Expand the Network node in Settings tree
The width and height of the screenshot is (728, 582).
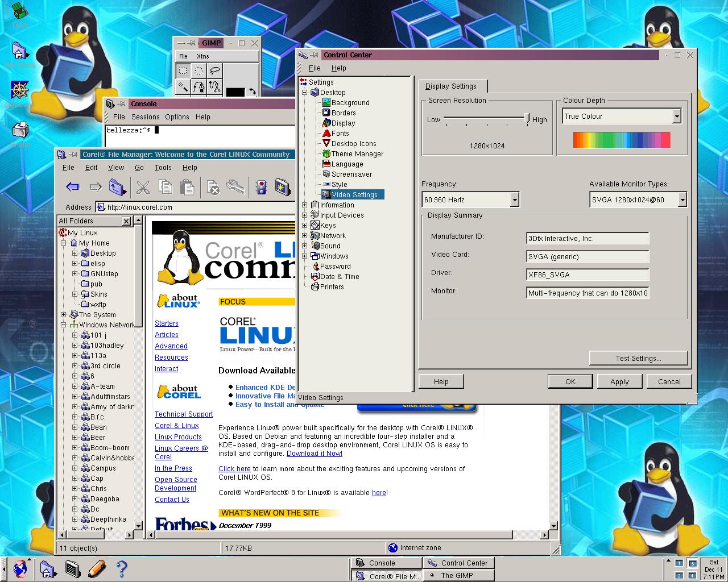click(x=304, y=236)
